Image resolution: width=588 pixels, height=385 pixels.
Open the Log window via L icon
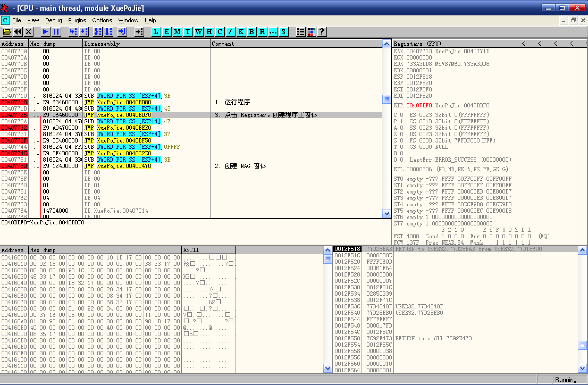pos(156,32)
